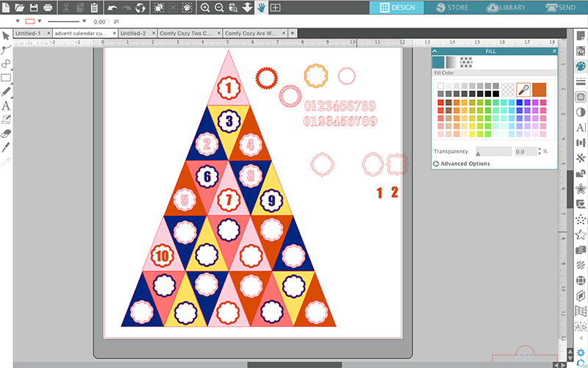Viewport: 588px width, 368px height.
Task: Click the horizontal scrollbar at the bottom
Action: pyautogui.click(x=295, y=365)
